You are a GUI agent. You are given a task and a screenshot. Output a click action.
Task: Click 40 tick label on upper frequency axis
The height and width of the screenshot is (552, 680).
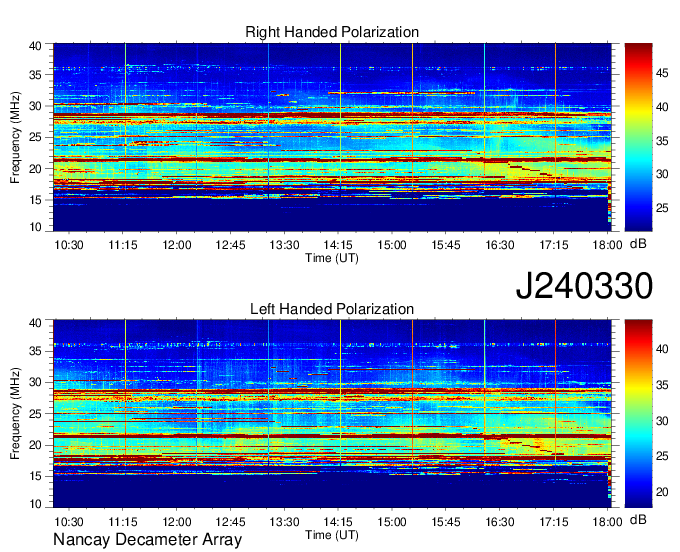click(36, 46)
